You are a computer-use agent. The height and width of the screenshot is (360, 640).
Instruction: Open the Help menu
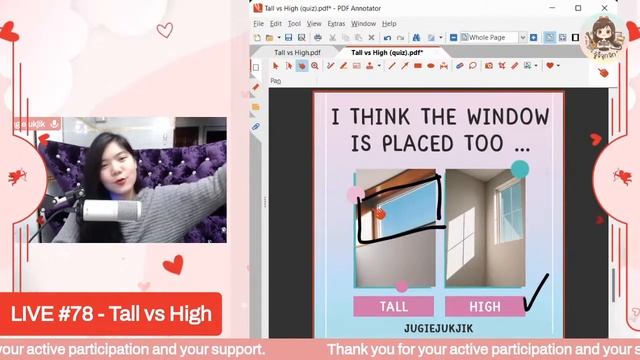pos(389,24)
